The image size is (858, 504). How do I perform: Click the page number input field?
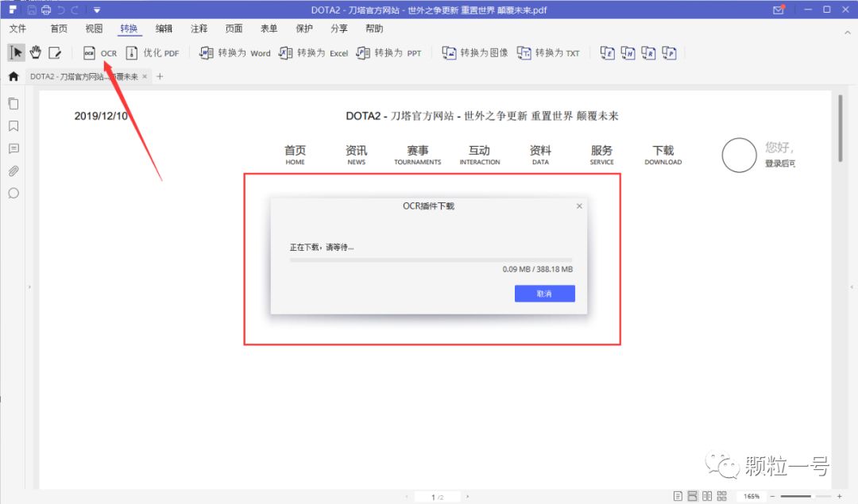(437, 496)
